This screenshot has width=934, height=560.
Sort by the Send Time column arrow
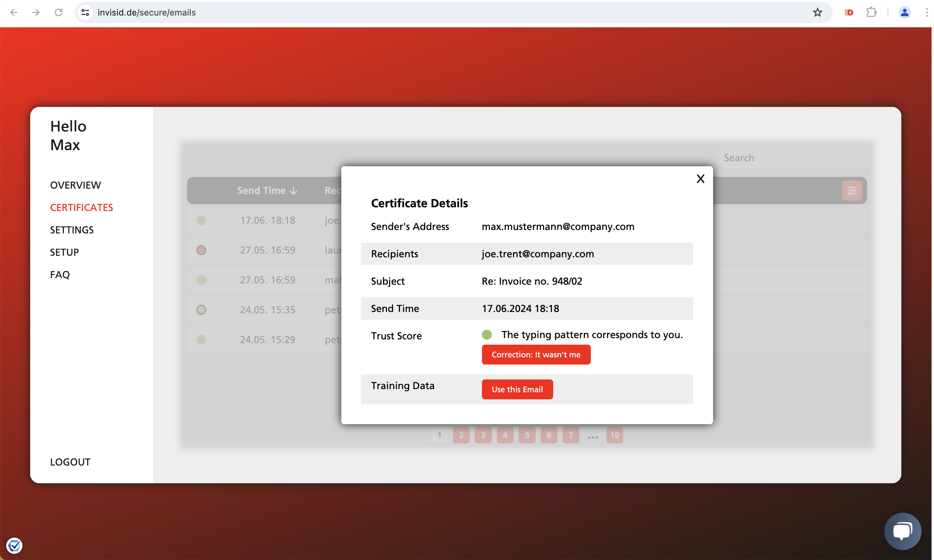293,190
